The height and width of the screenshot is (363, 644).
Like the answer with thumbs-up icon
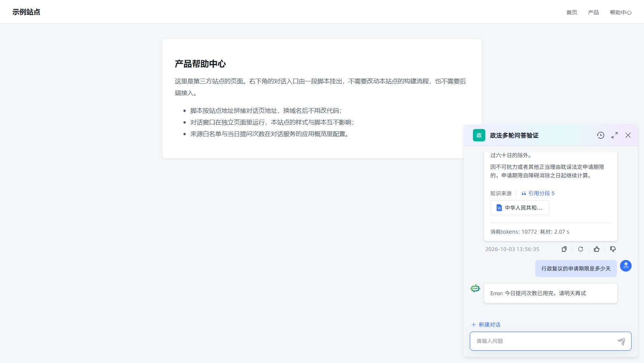pos(597,249)
